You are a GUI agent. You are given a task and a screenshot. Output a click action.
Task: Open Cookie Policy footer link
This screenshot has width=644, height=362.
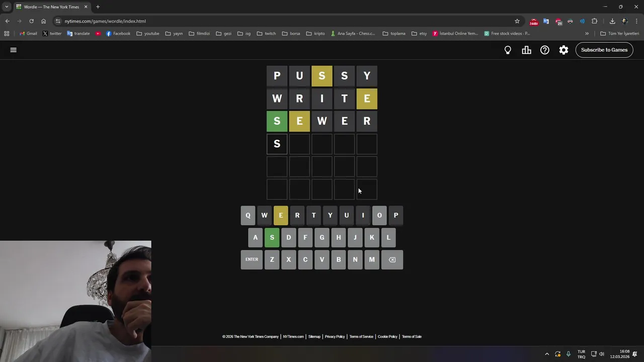(387, 336)
